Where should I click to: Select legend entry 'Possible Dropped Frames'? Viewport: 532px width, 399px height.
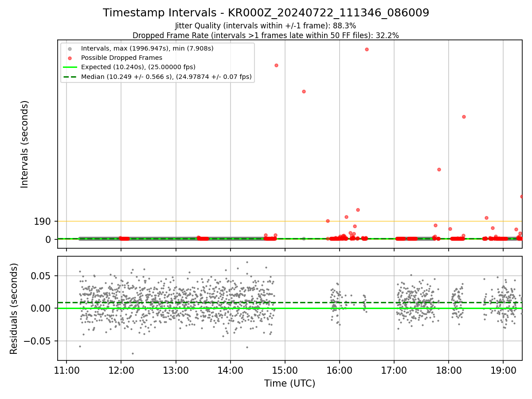pyautogui.click(x=121, y=58)
